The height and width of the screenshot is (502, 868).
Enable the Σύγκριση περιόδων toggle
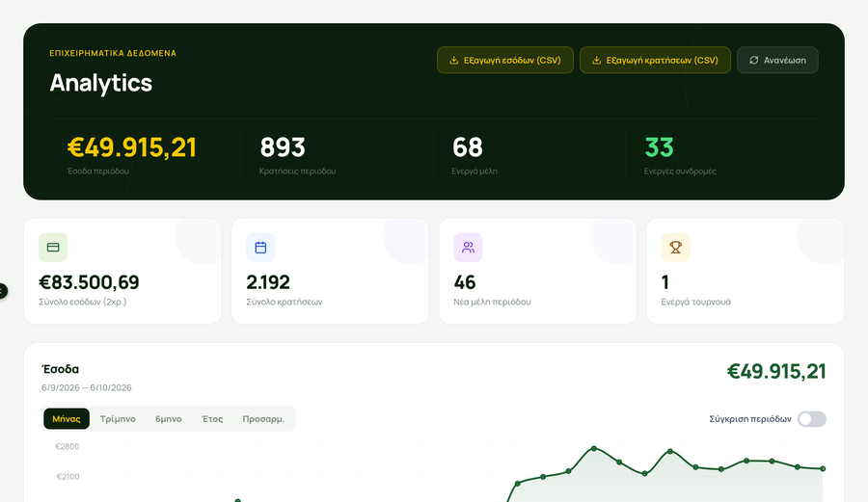click(811, 419)
